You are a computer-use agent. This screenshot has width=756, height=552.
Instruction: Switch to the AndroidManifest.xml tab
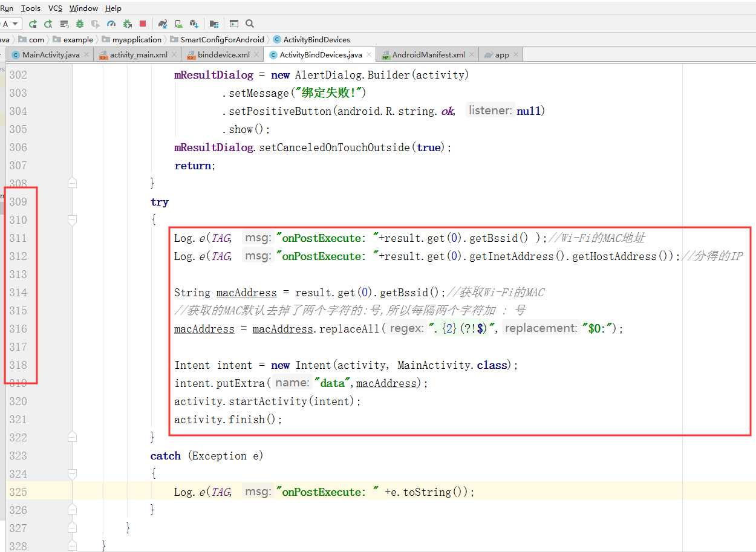coord(428,54)
